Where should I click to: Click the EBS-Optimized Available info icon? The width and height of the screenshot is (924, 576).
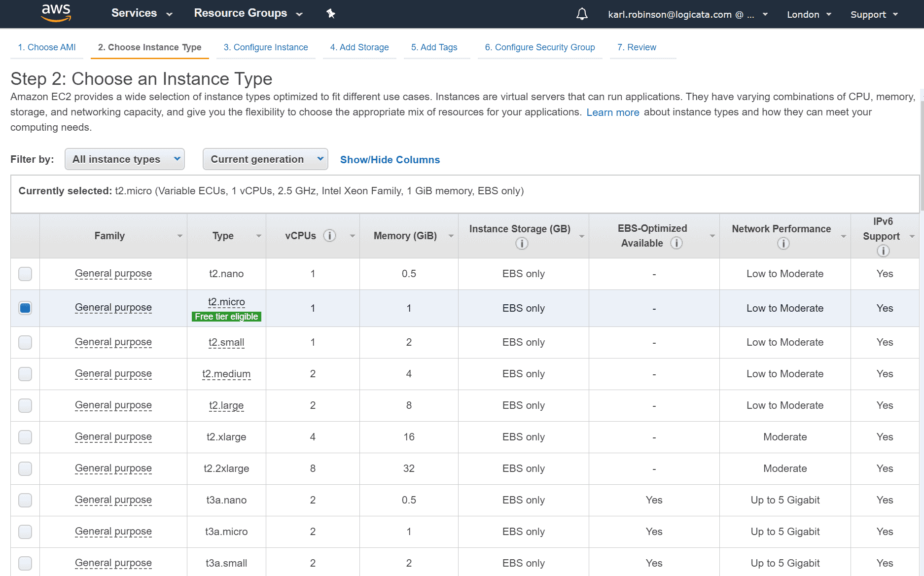676,243
